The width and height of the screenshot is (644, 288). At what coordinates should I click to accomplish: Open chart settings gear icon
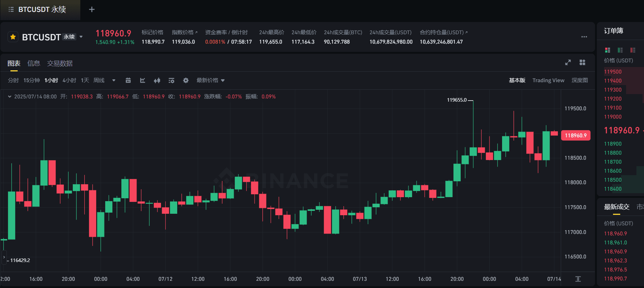(186, 80)
